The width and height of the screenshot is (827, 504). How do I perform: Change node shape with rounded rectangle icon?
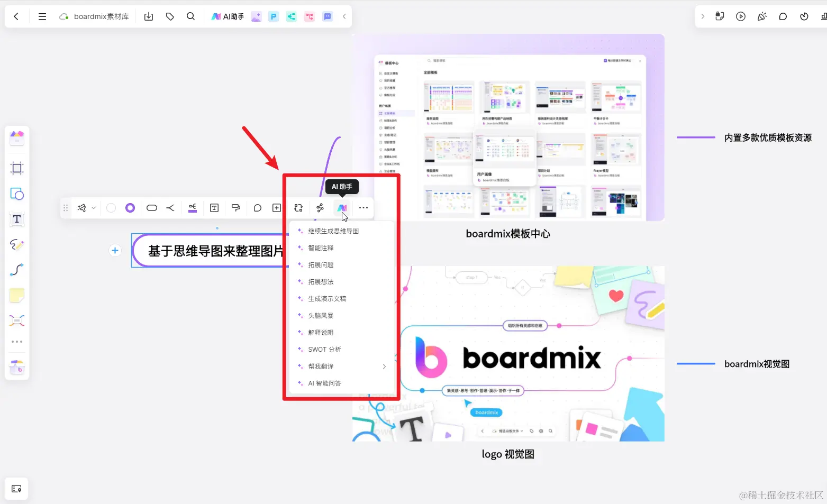[152, 208]
